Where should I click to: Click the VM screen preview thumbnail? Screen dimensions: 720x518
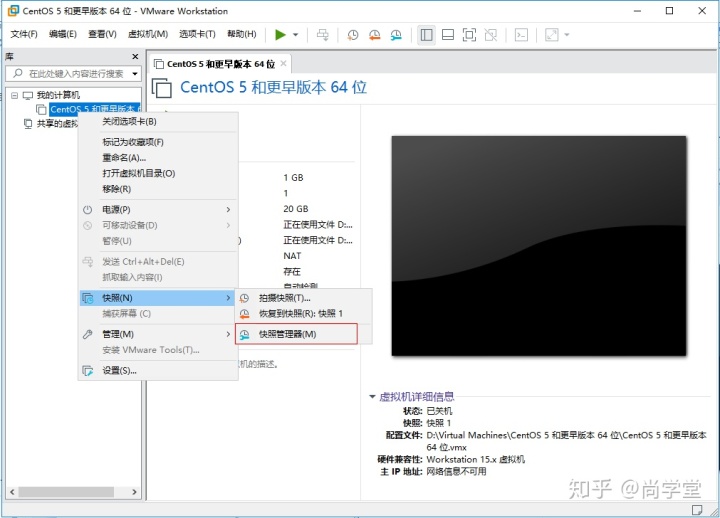(x=539, y=245)
